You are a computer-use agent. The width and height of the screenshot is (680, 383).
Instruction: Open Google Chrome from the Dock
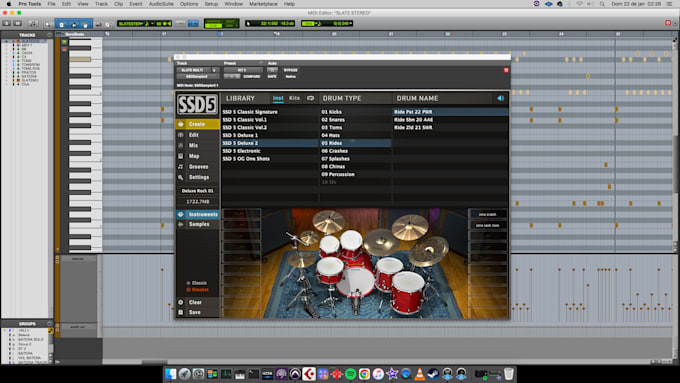point(364,374)
